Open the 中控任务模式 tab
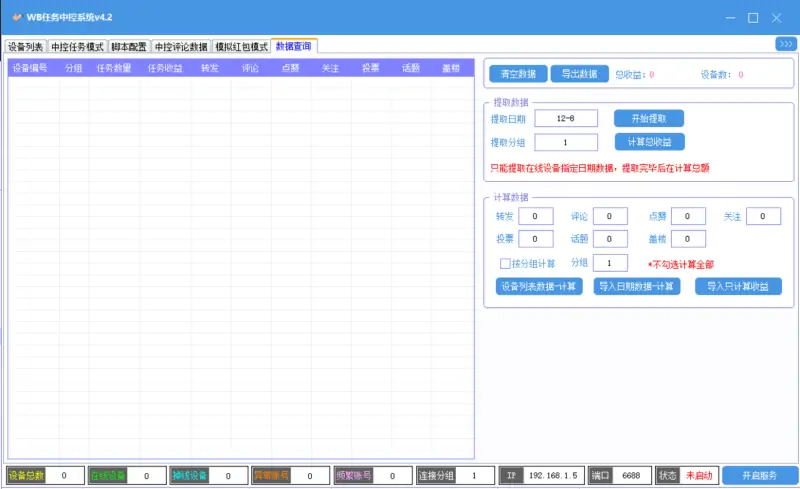800x489 pixels. [77, 46]
